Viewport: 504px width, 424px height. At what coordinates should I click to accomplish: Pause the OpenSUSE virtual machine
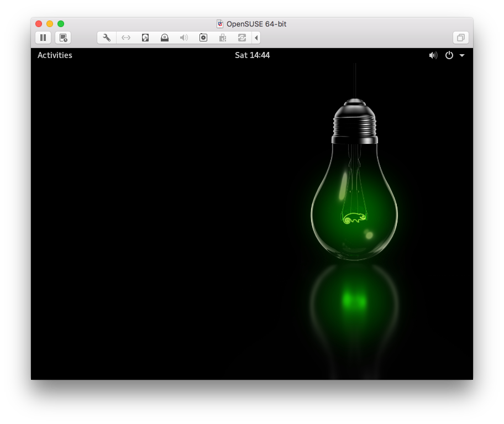[43, 38]
